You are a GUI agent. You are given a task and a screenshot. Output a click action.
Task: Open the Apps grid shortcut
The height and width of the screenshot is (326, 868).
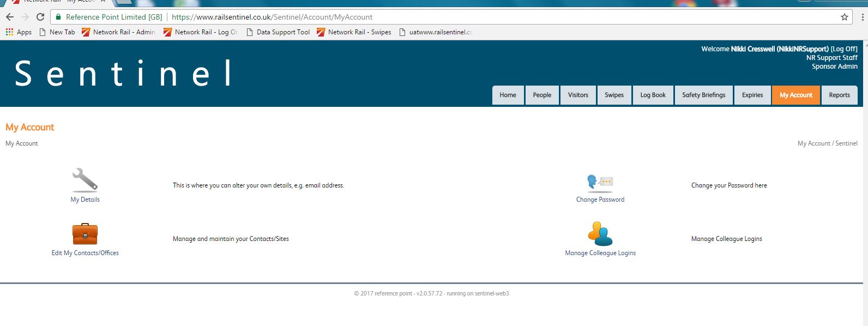(19, 32)
